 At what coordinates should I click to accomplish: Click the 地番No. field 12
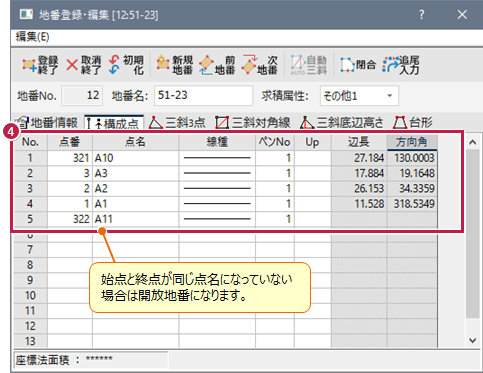tap(82, 96)
